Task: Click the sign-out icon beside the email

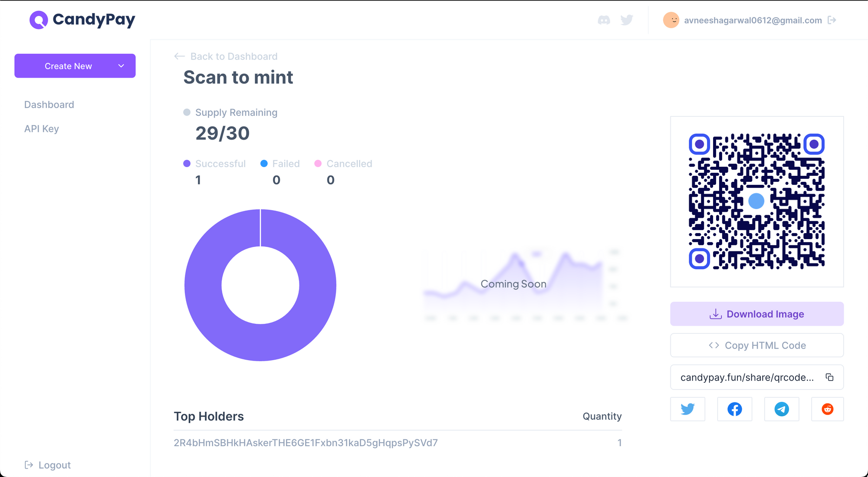Action: [x=832, y=20]
